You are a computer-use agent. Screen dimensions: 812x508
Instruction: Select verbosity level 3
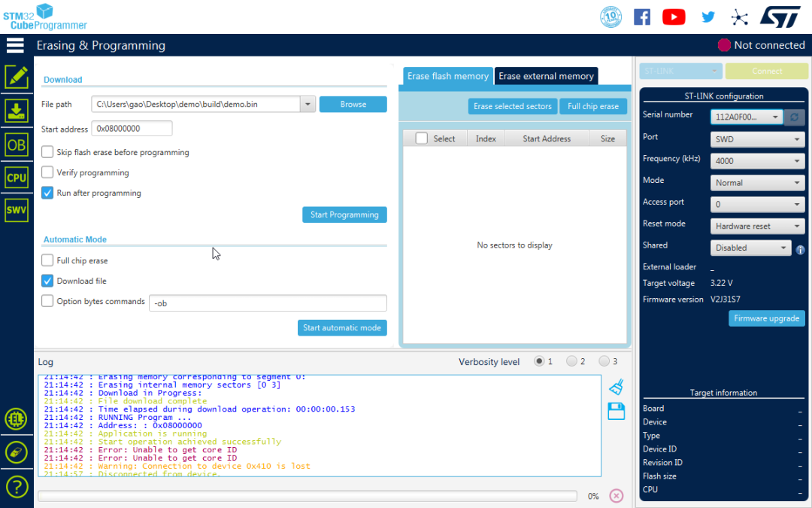[604, 361]
